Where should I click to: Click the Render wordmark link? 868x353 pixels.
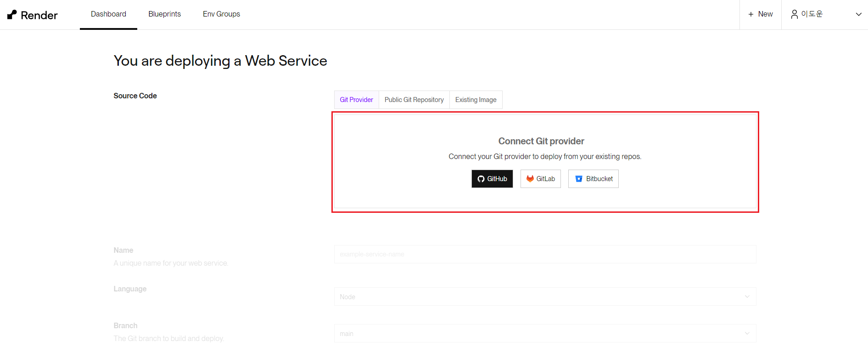click(39, 15)
